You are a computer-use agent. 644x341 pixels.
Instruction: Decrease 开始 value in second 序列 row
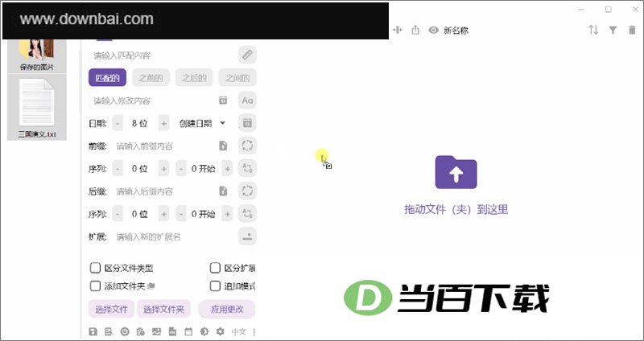click(181, 214)
